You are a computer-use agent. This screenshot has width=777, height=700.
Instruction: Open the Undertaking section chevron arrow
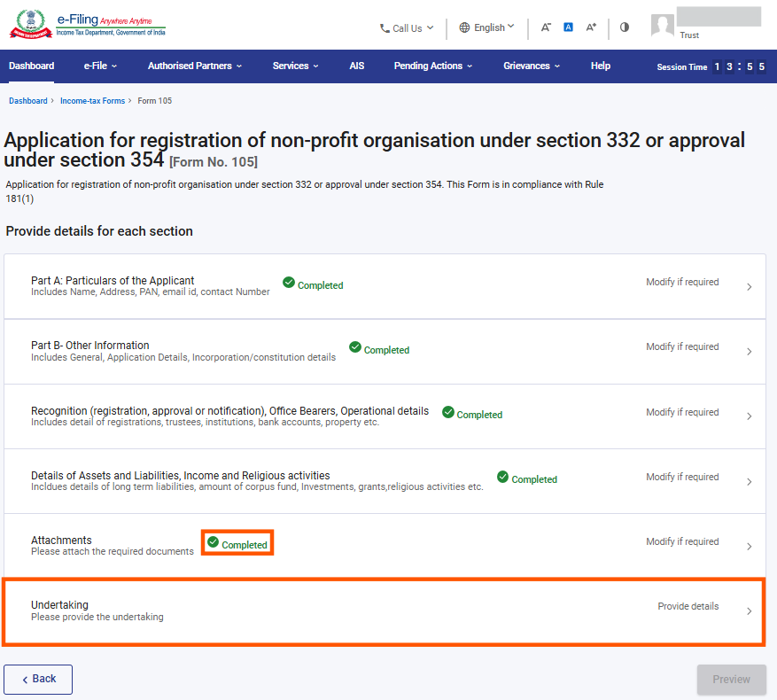coord(749,611)
